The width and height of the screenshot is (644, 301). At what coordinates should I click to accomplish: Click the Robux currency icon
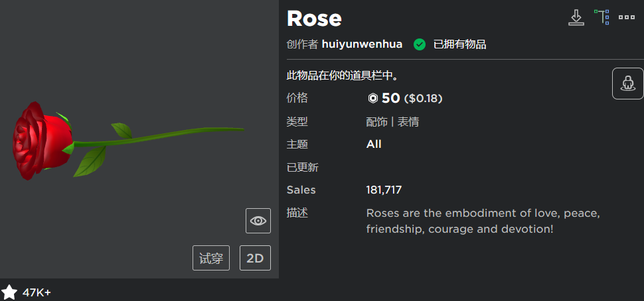click(372, 99)
